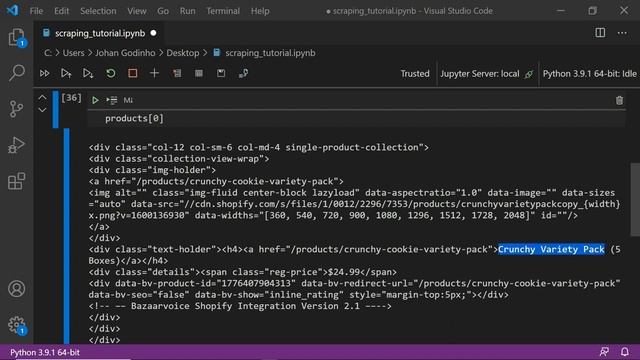Open the Run and Debug view

click(16, 145)
